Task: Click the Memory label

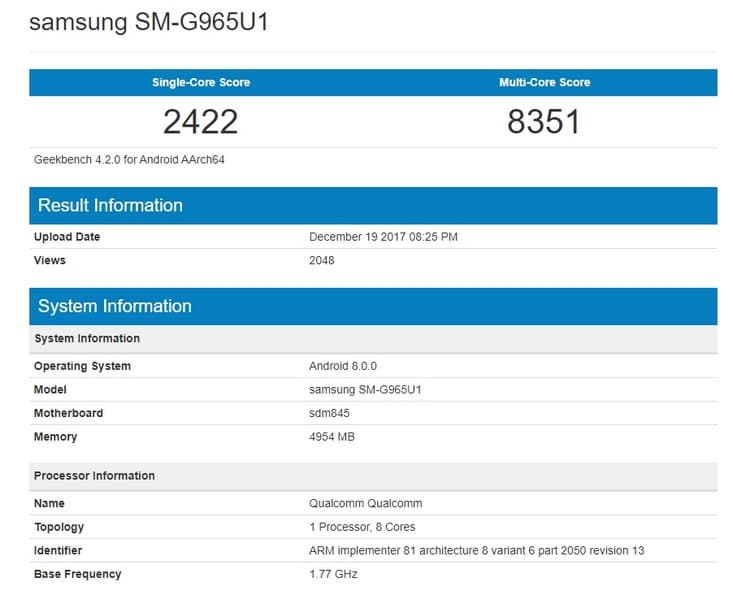Action: click(x=55, y=437)
